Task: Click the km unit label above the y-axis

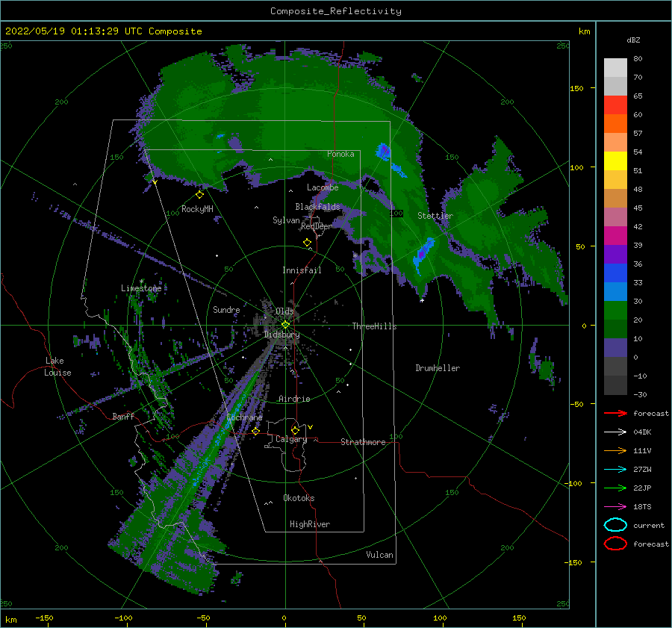Action: coord(584,31)
